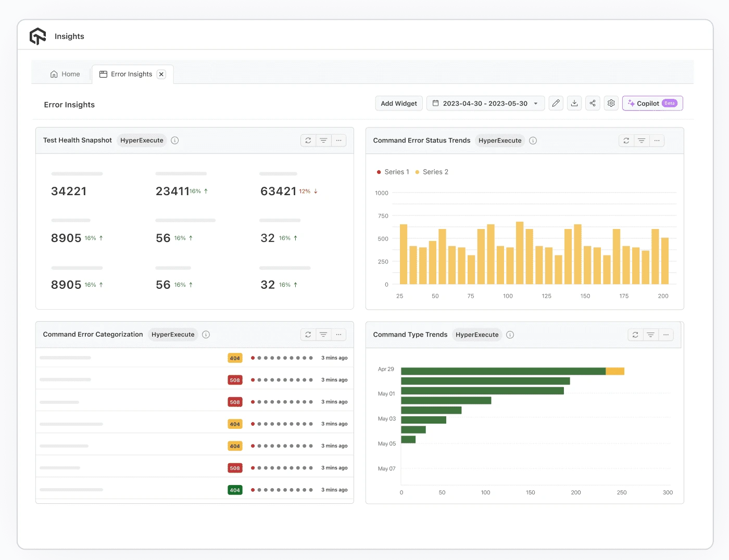Open dashboard settings gear icon
729x560 pixels.
(x=611, y=103)
